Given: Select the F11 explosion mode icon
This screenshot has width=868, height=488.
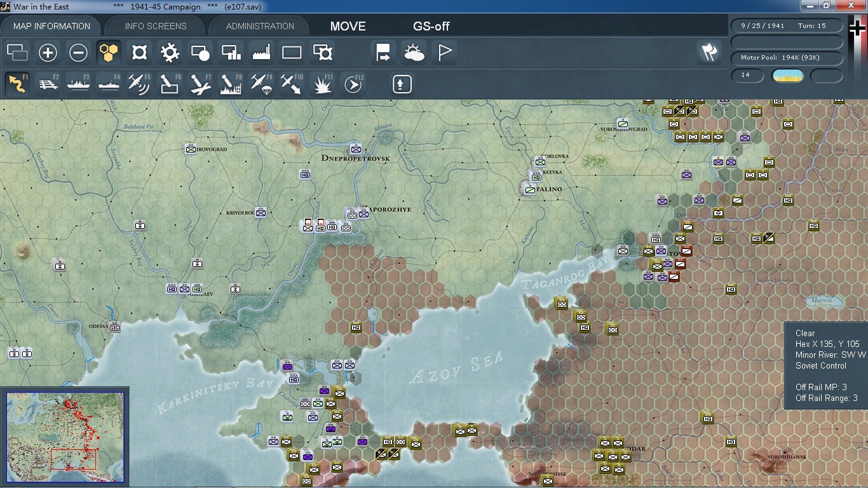Looking at the screenshot, I should (322, 84).
